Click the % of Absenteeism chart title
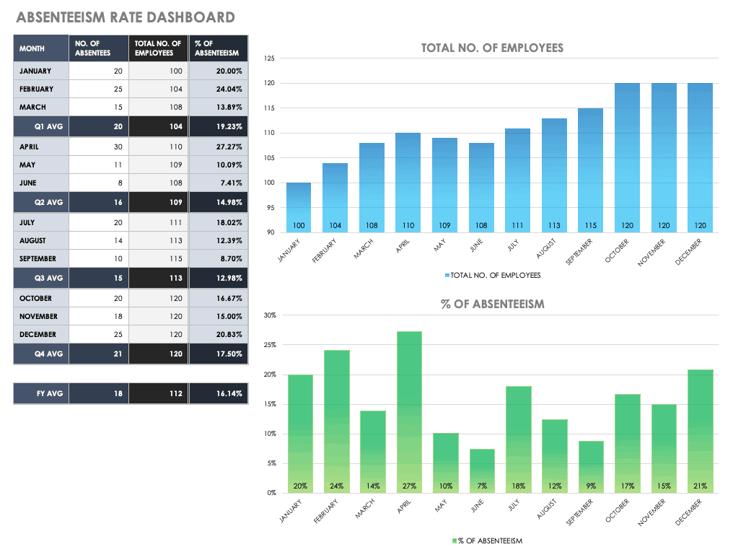The height and width of the screenshot is (560, 733). click(492, 304)
